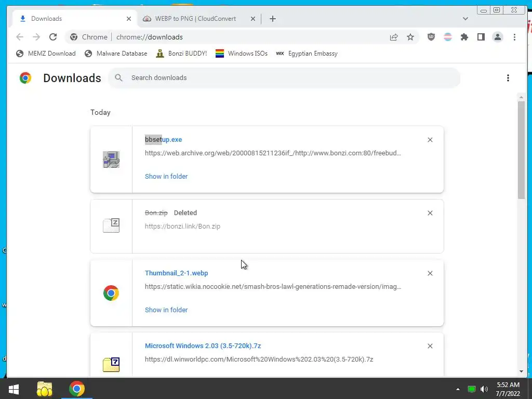Screen dimensions: 532x399
Task: Remove bbsetup.exe from the list
Action: click(x=430, y=140)
